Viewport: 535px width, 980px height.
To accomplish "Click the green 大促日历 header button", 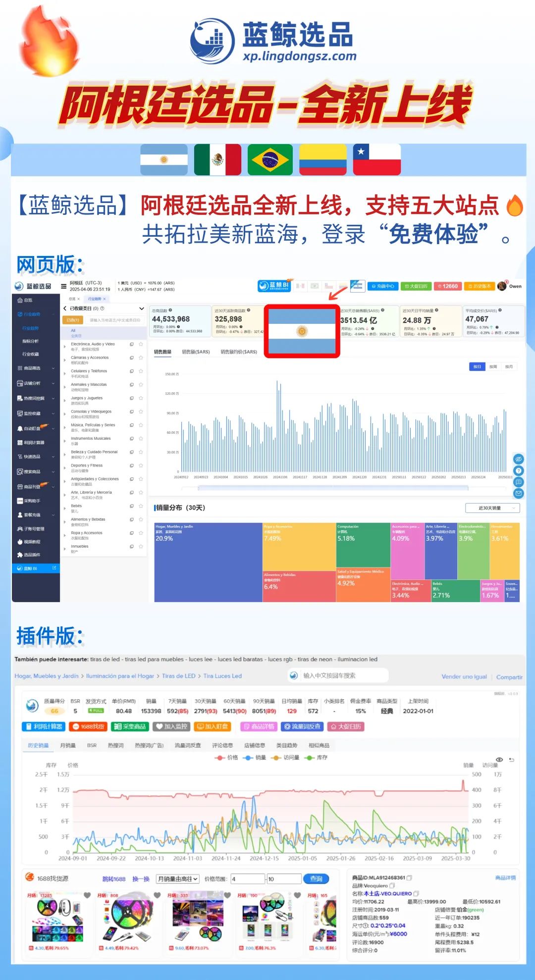I will pyautogui.click(x=416, y=286).
